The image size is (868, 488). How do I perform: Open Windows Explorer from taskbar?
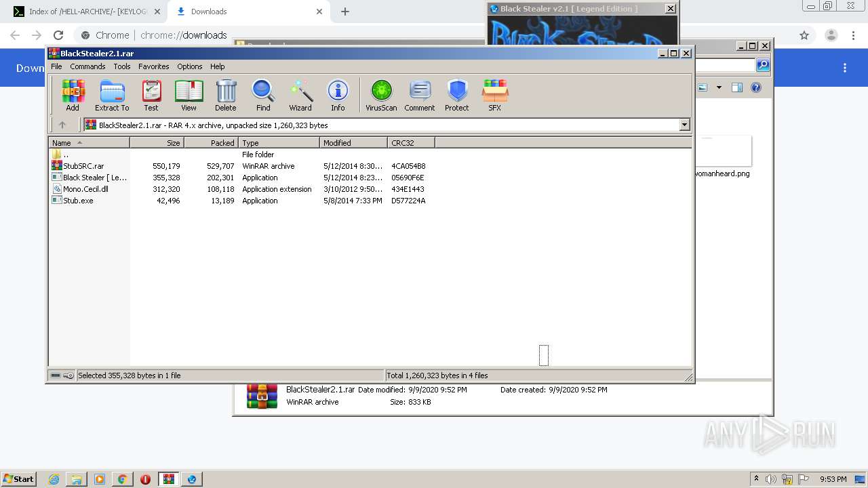pyautogui.click(x=77, y=479)
